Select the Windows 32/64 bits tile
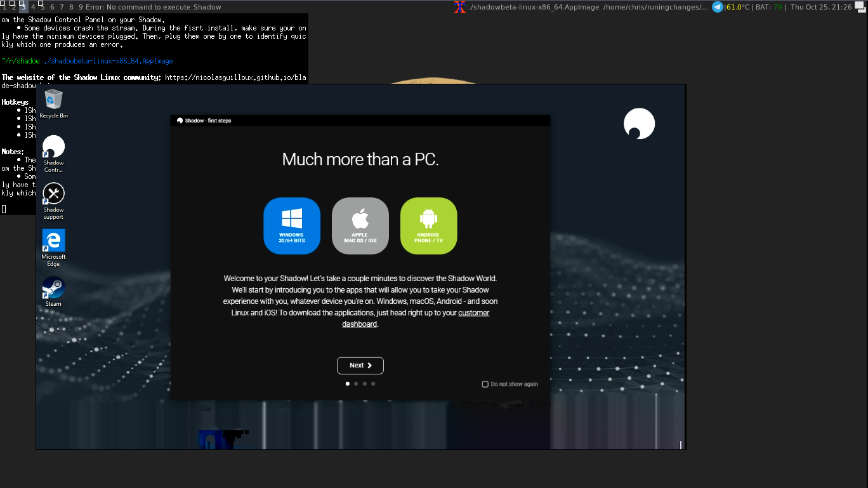Image resolution: width=868 pixels, height=488 pixels. 292,226
